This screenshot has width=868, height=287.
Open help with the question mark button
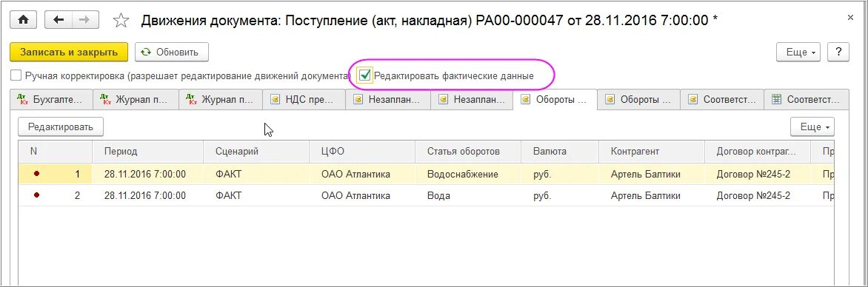(838, 52)
